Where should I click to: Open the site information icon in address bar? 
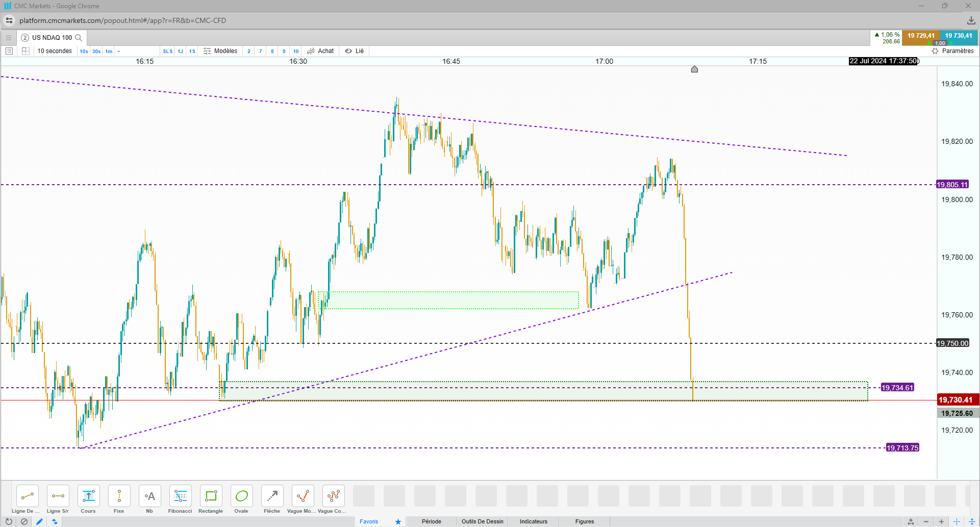pos(9,20)
